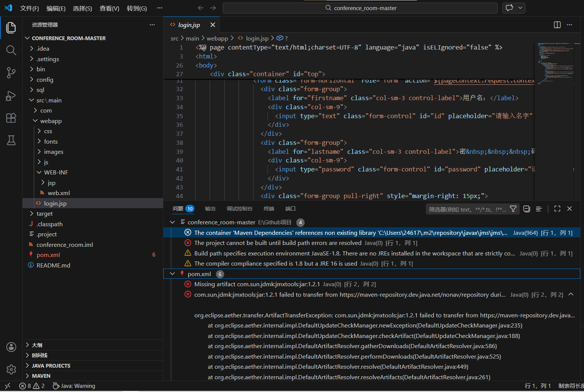The image size is (584, 392).
Task: Open the 选择(S) menu
Action: tap(82, 8)
